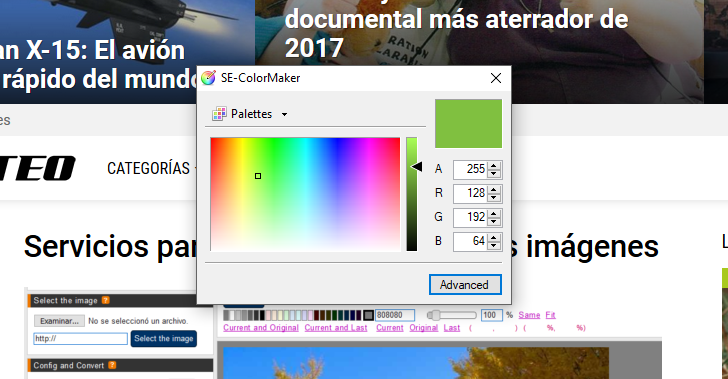Click the TEO site logo
The image size is (728, 379).
(38, 168)
